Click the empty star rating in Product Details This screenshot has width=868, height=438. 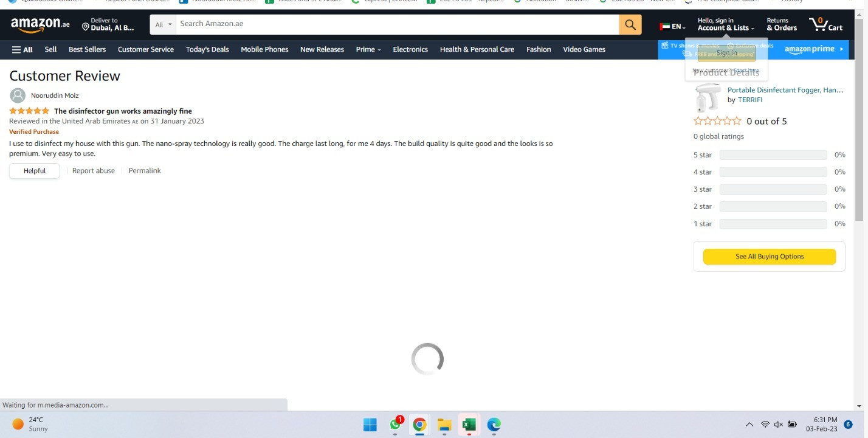tap(717, 121)
